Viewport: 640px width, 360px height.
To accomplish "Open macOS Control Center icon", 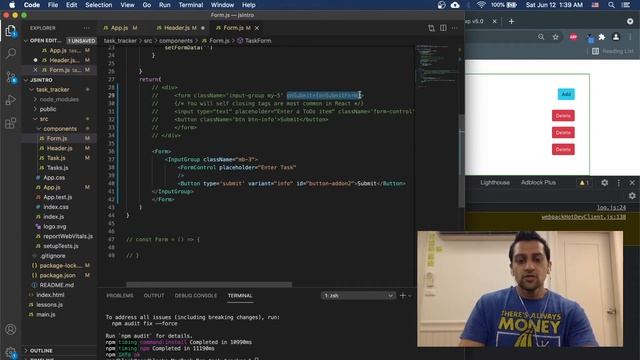I will tap(626, 5).
